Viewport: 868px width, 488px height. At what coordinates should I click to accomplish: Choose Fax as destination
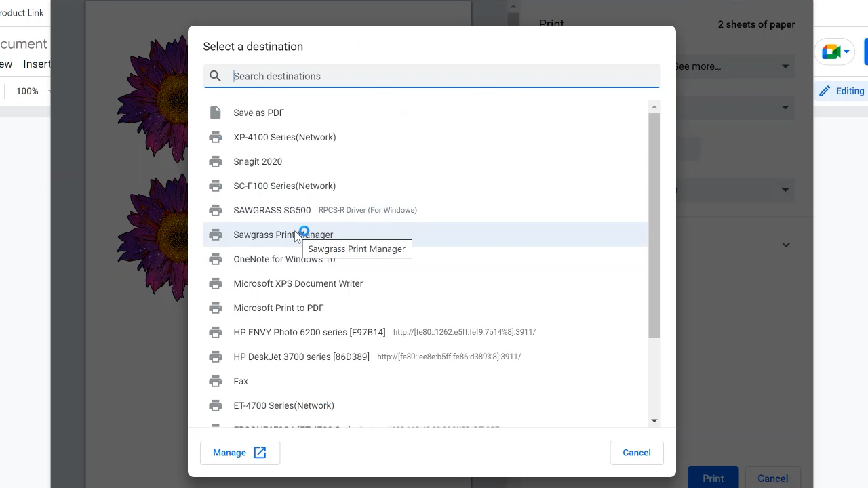point(425,381)
